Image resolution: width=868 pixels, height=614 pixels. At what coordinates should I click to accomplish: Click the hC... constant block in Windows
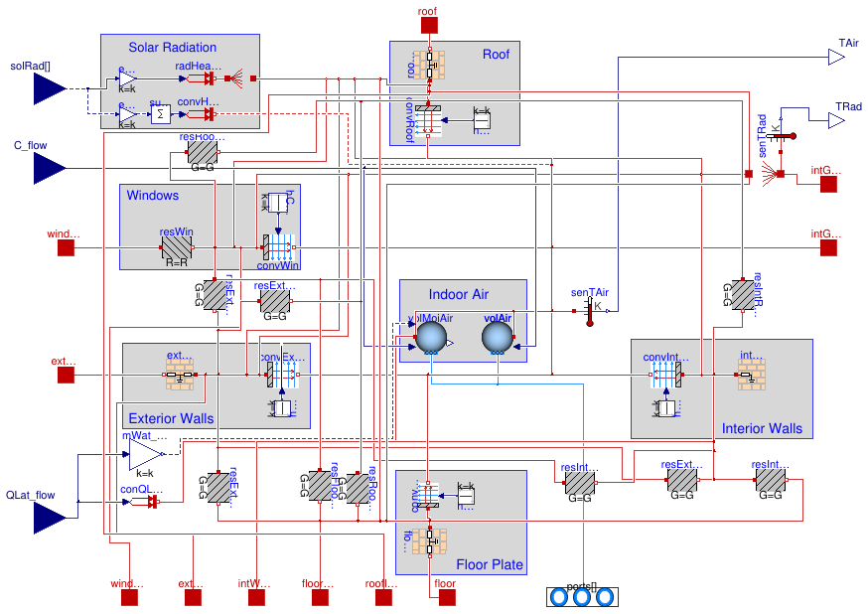[x=278, y=203]
